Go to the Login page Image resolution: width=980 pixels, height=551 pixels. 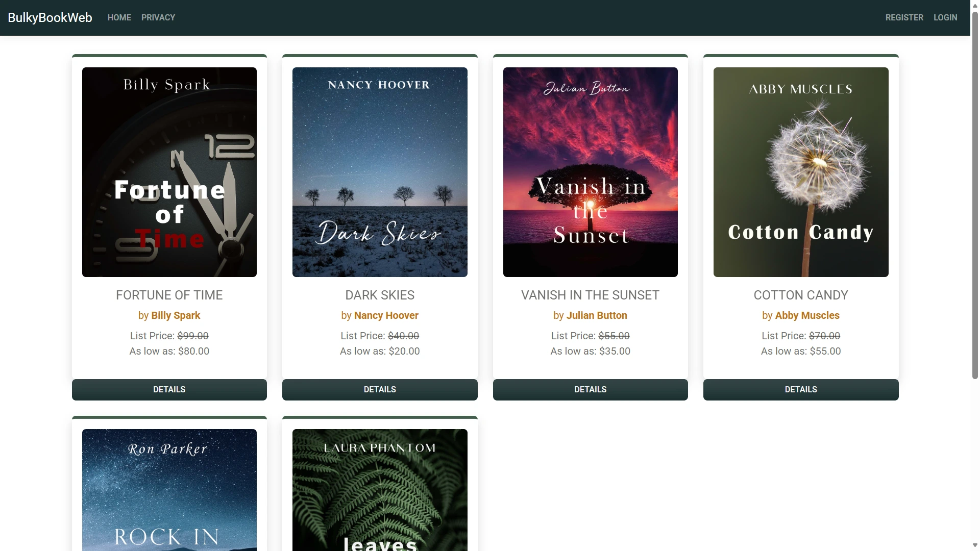pos(945,17)
